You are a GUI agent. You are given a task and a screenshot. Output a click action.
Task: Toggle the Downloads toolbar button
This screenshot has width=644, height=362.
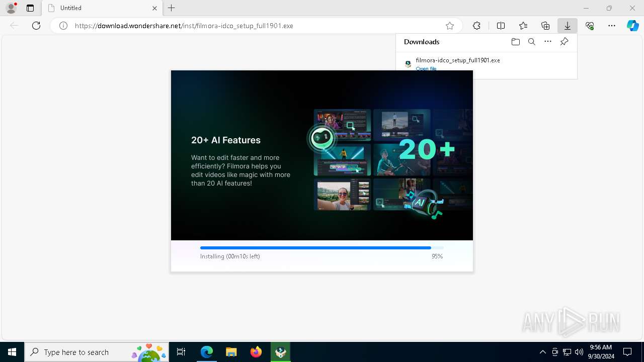567,26
